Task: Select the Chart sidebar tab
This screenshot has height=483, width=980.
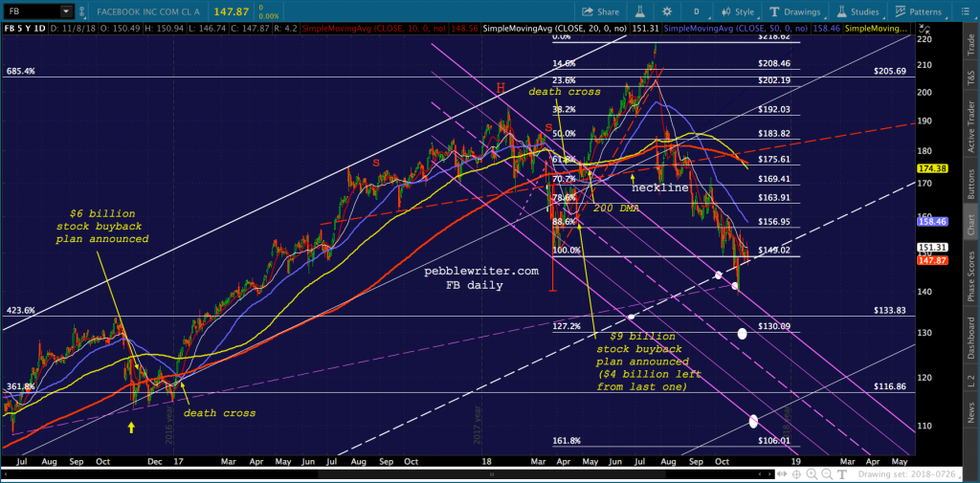Action: click(972, 225)
